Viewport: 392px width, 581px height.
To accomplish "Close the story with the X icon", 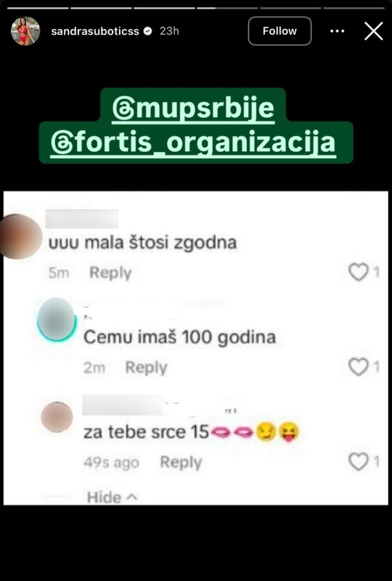I will [x=374, y=31].
